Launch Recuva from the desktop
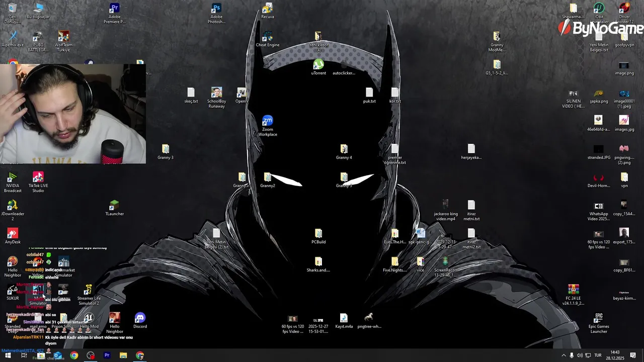644x362 pixels. 267,11
